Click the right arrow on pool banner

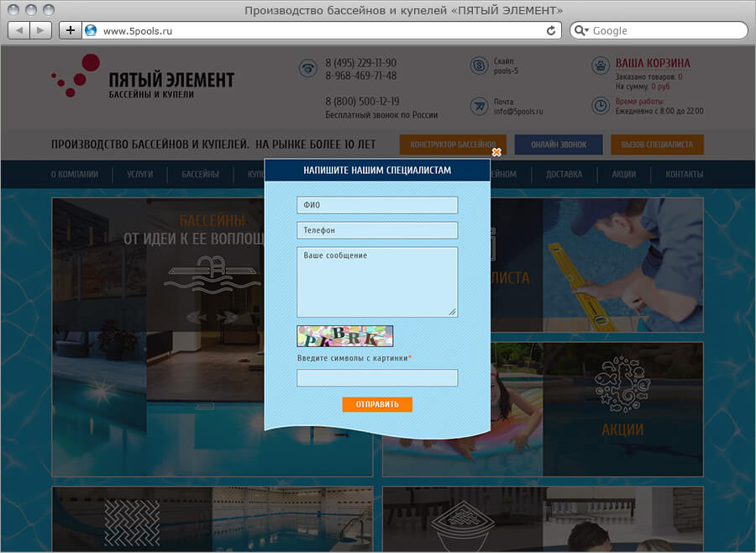pyautogui.click(x=227, y=317)
